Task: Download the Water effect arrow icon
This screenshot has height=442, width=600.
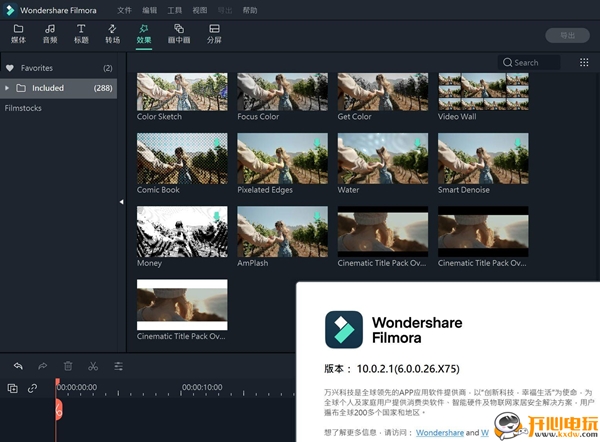Action: (x=417, y=143)
